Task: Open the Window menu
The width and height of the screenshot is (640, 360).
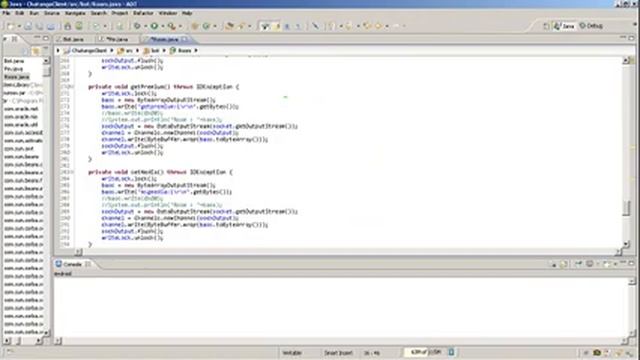Action: point(168,13)
